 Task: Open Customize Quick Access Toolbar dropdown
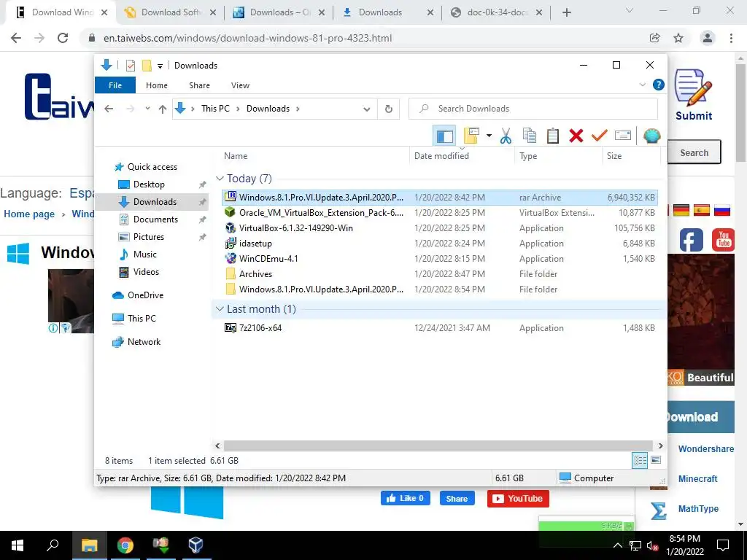(x=160, y=66)
